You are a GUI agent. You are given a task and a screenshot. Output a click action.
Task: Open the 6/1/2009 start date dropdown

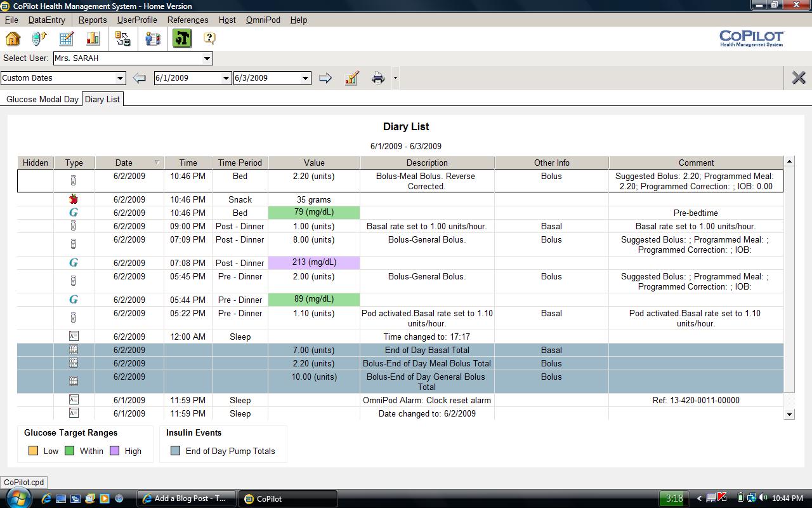tap(225, 78)
